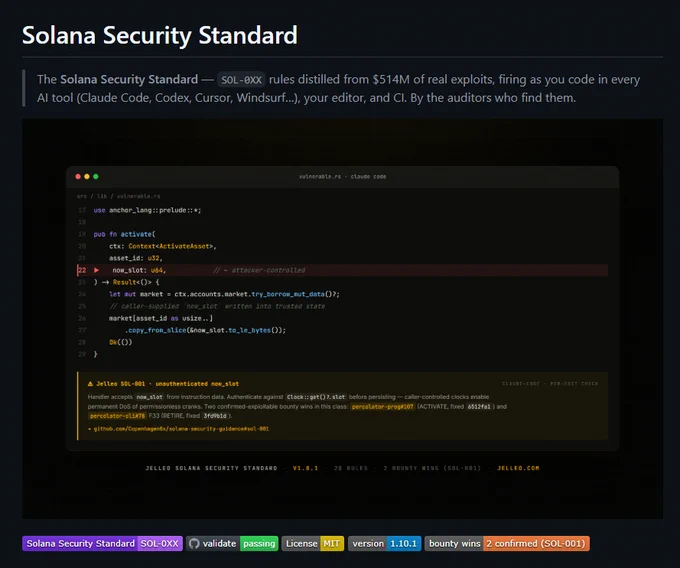Click the "Ok(())" code line
The height and width of the screenshot is (568, 680).
click(x=121, y=342)
